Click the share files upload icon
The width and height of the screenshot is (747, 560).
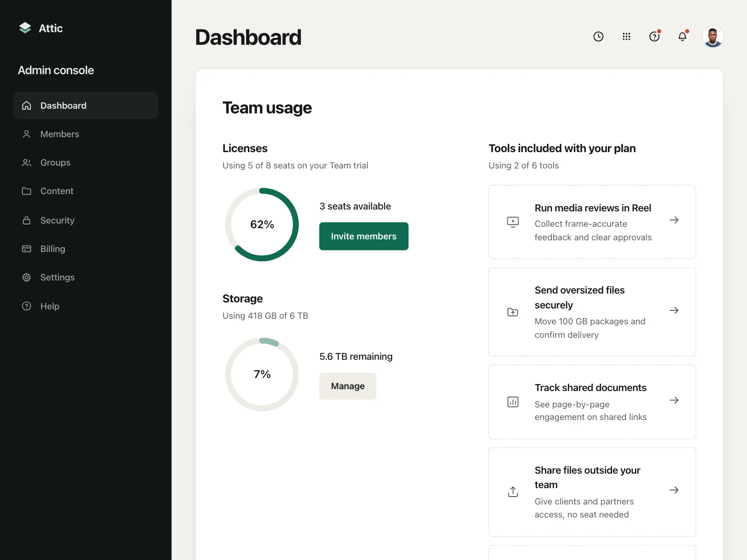tap(513, 492)
